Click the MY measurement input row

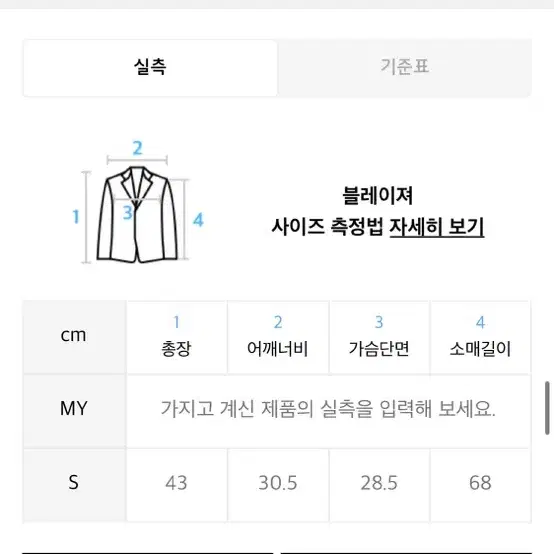(329, 411)
